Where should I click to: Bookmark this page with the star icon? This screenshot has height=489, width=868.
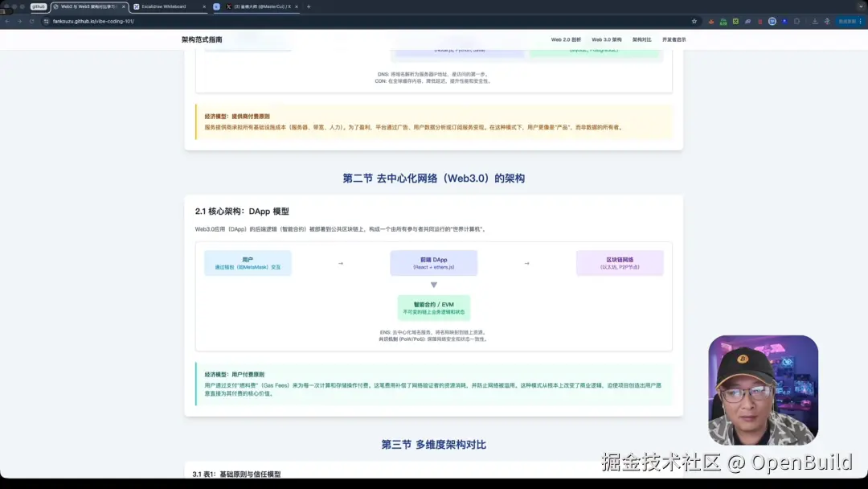click(x=694, y=21)
